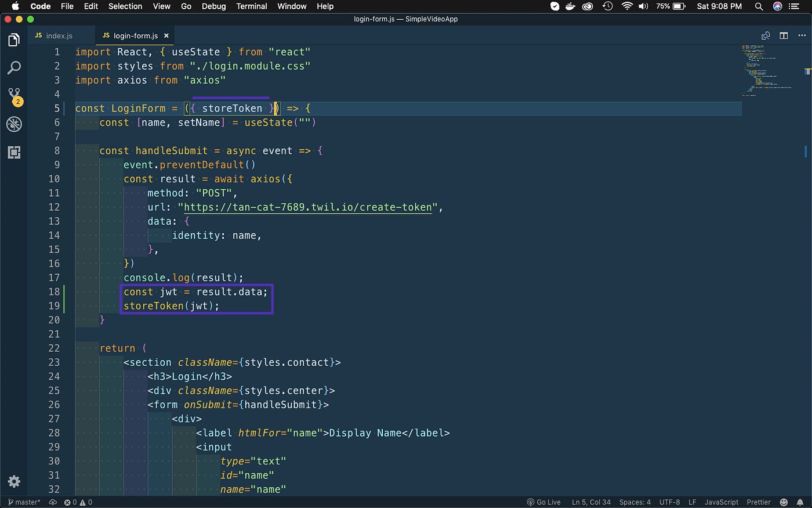Click Prettier in the status bar

click(759, 502)
